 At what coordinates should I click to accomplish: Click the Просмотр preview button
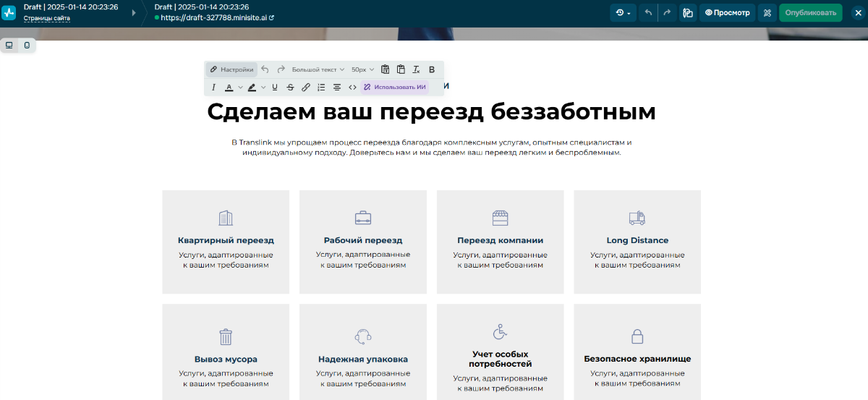tap(727, 12)
